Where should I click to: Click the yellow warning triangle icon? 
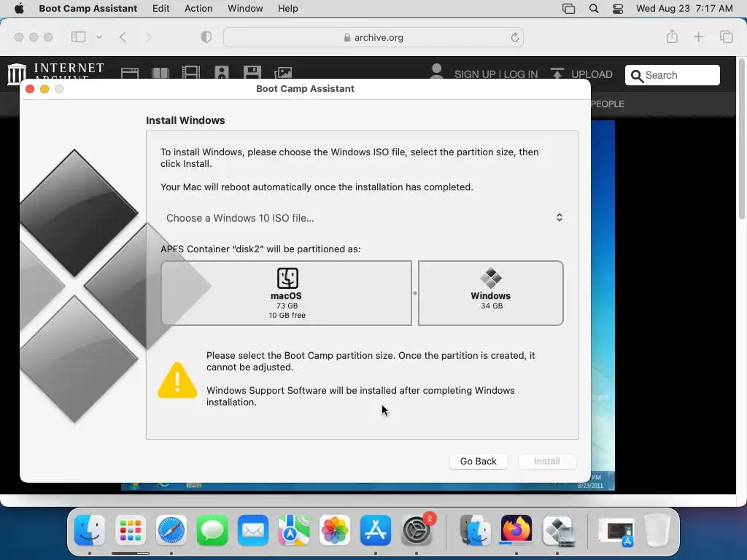pos(177,380)
